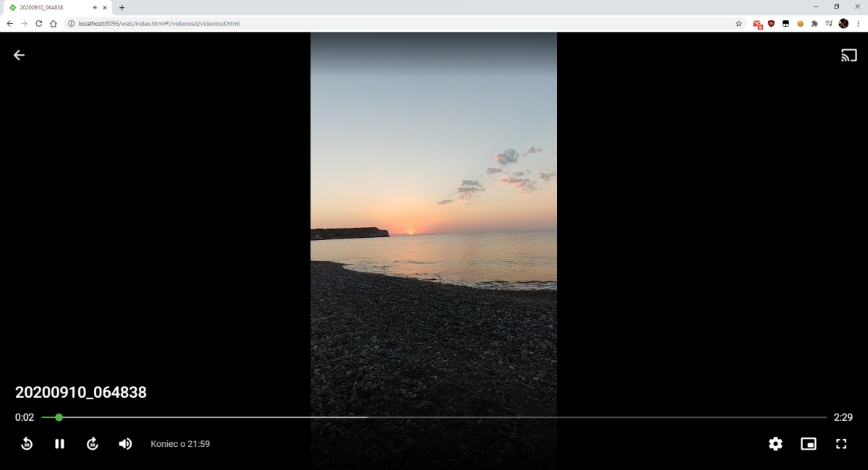The image size is (868, 470).
Task: Click the 'Koniec o 21:59' end time text
Action: (x=180, y=444)
